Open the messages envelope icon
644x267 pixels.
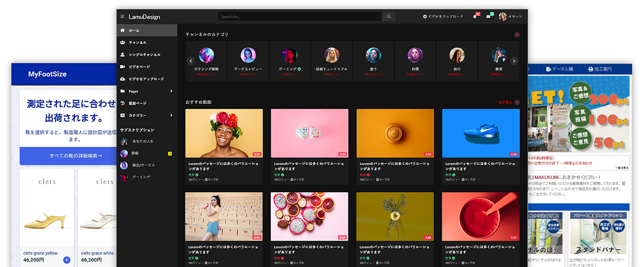(x=489, y=17)
